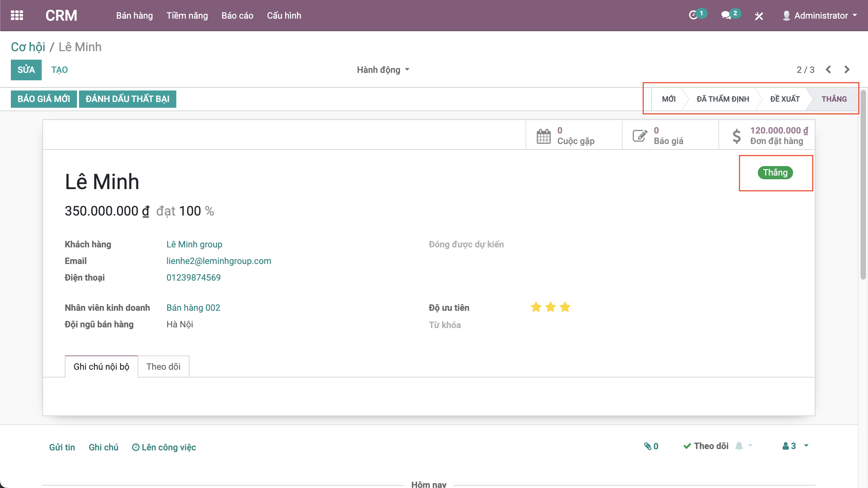Open the Báo cáo menu
The height and width of the screenshot is (488, 868).
click(237, 16)
